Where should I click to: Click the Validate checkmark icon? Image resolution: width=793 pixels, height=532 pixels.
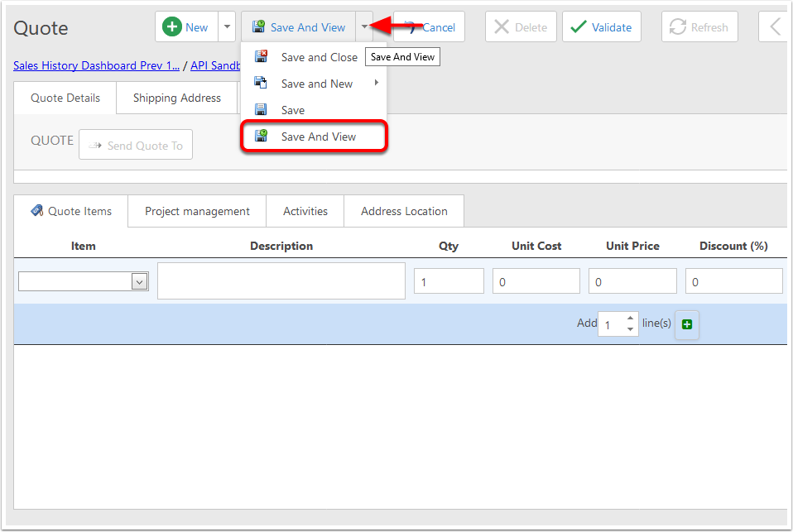click(x=578, y=26)
